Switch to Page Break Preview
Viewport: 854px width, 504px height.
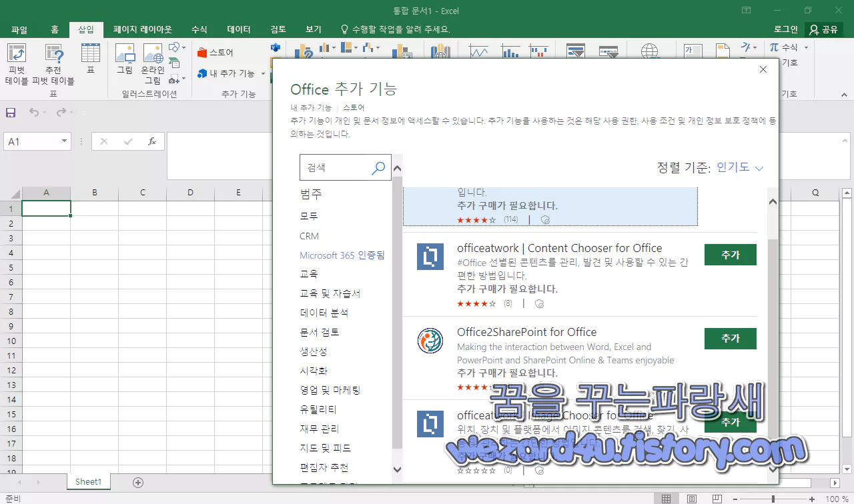coord(717,498)
